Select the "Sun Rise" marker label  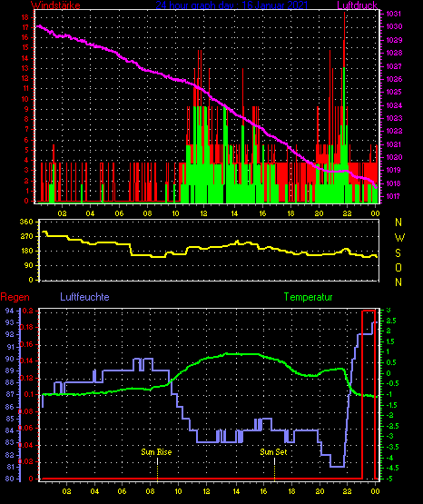pyautogui.click(x=156, y=452)
